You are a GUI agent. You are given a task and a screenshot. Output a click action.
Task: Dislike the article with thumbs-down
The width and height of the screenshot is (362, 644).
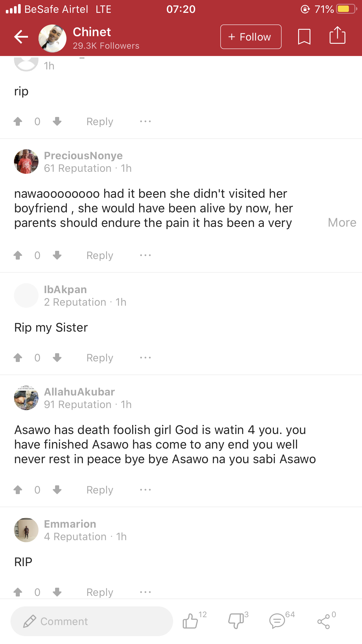tap(236, 621)
